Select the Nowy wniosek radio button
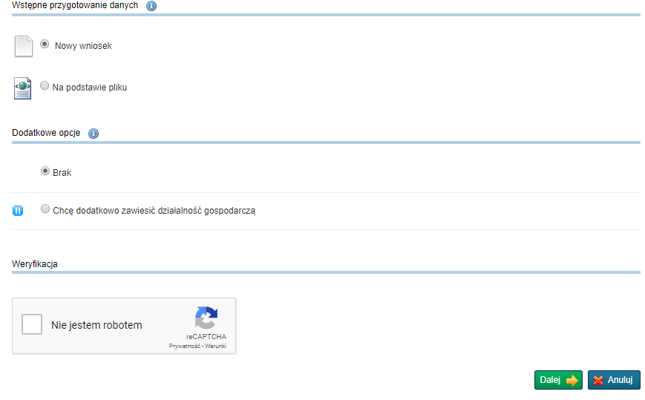 coord(44,44)
